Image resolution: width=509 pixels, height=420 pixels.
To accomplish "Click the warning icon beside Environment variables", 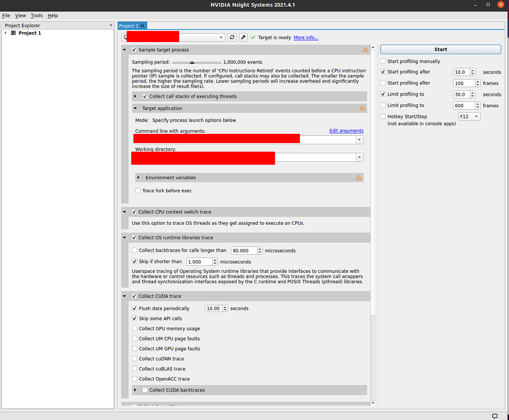I will coord(359,177).
